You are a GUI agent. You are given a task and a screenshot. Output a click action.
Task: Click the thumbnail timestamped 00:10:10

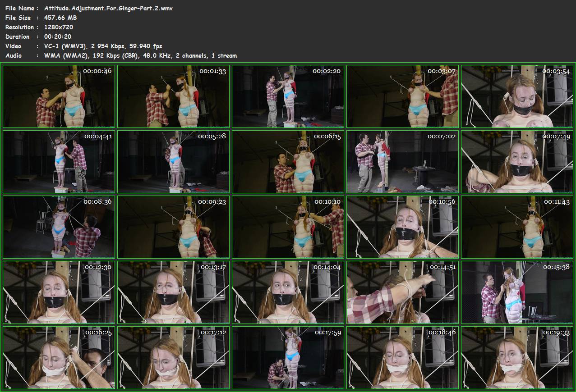pyautogui.click(x=288, y=227)
